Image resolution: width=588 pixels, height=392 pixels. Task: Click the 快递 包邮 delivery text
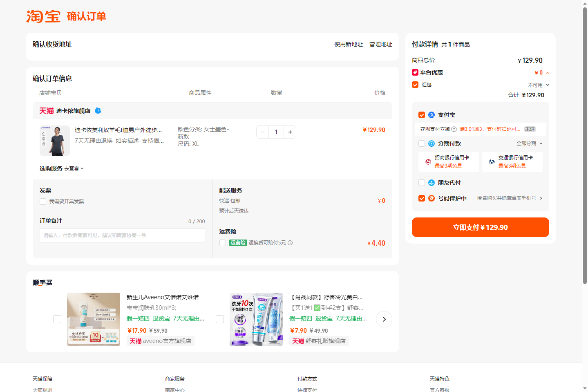(230, 201)
